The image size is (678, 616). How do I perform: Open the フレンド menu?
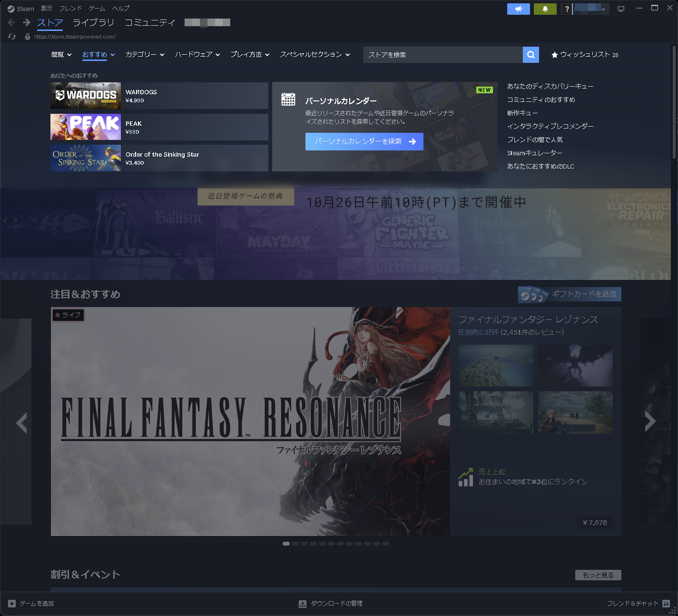click(x=70, y=9)
